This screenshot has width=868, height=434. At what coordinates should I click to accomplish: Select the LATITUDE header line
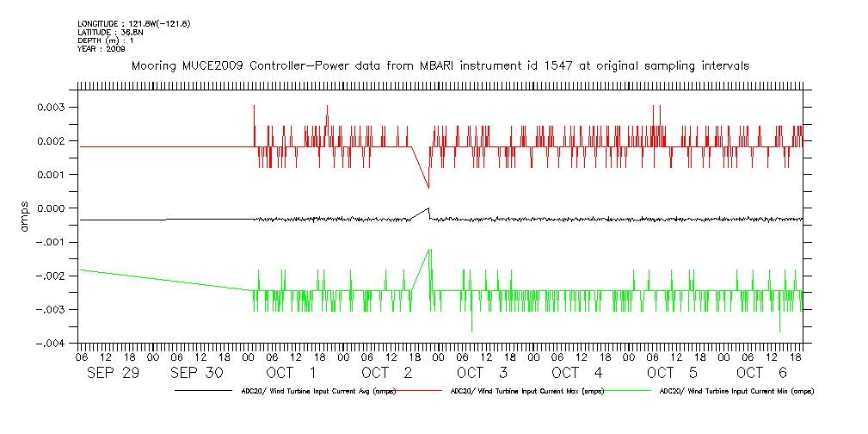coord(110,32)
